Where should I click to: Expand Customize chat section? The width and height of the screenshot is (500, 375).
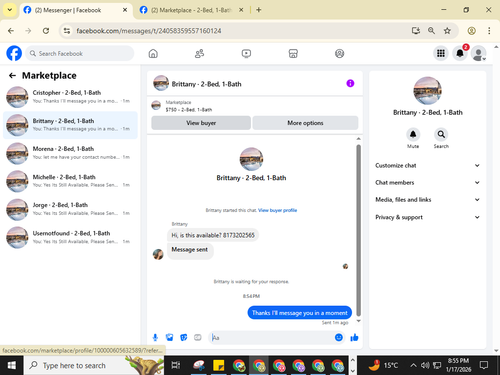point(427,165)
